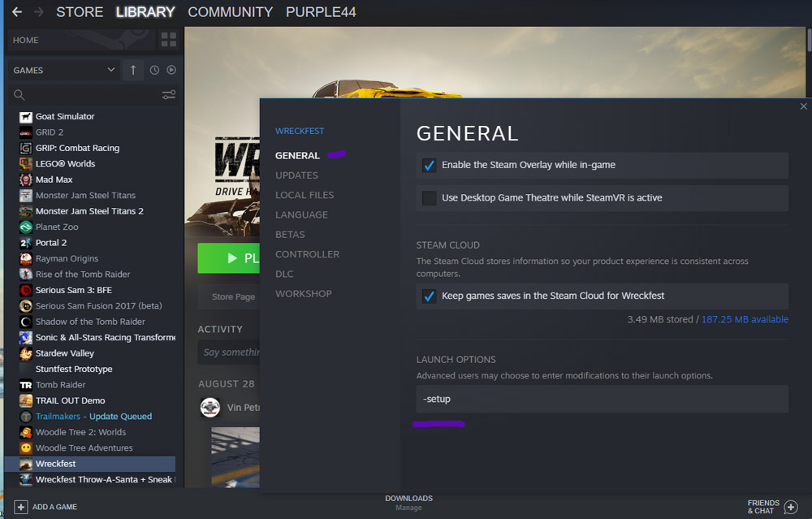Open Downloads Manage at the bottom
Viewport: 812px width, 519px height.
(x=408, y=503)
